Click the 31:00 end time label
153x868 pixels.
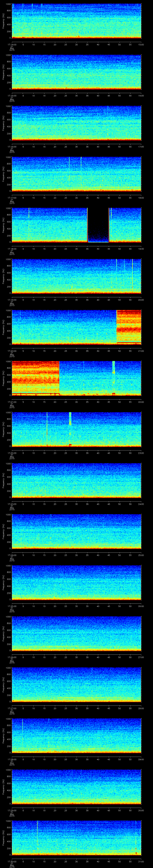click(141, 861)
